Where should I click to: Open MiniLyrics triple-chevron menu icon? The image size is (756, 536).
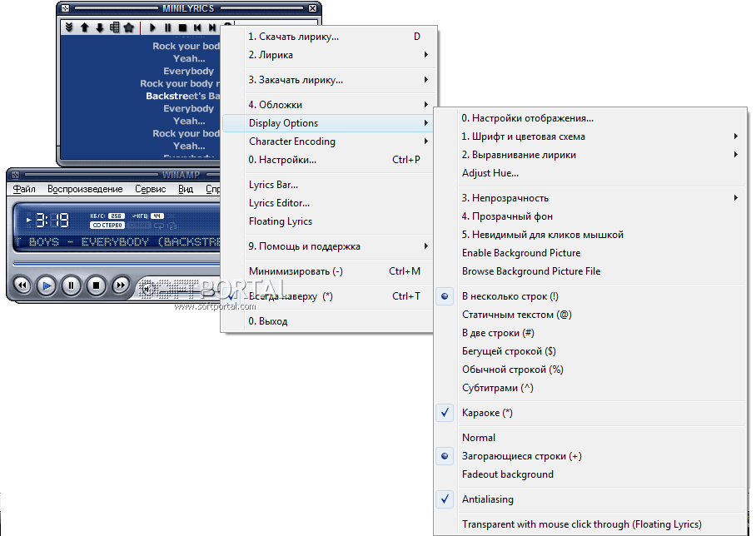[69, 27]
